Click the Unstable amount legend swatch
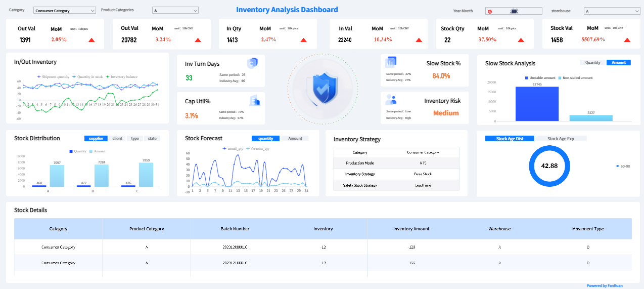 (526, 78)
